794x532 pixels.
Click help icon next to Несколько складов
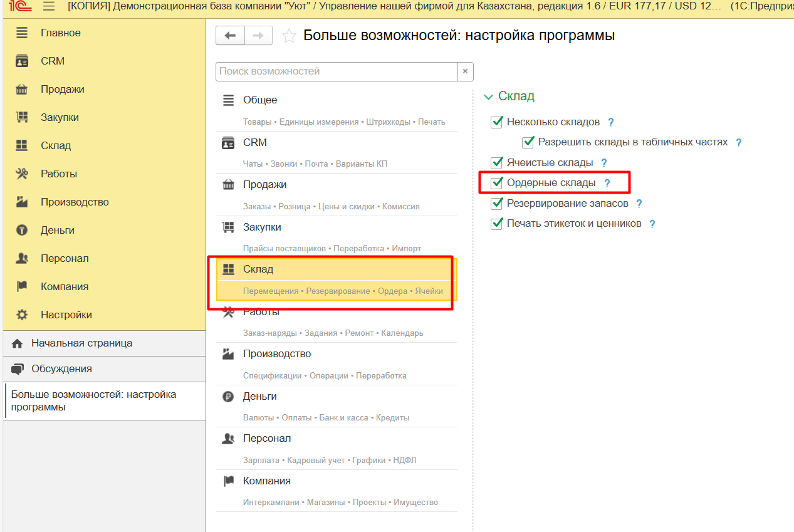coord(611,122)
